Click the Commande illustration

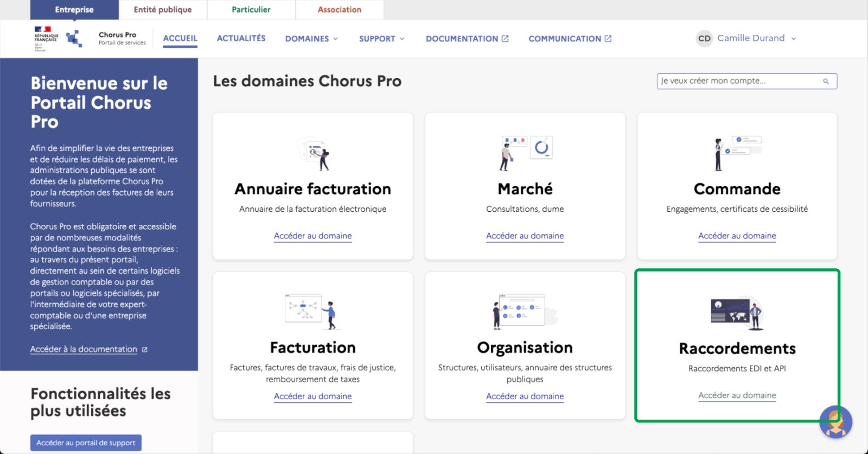pyautogui.click(x=738, y=154)
